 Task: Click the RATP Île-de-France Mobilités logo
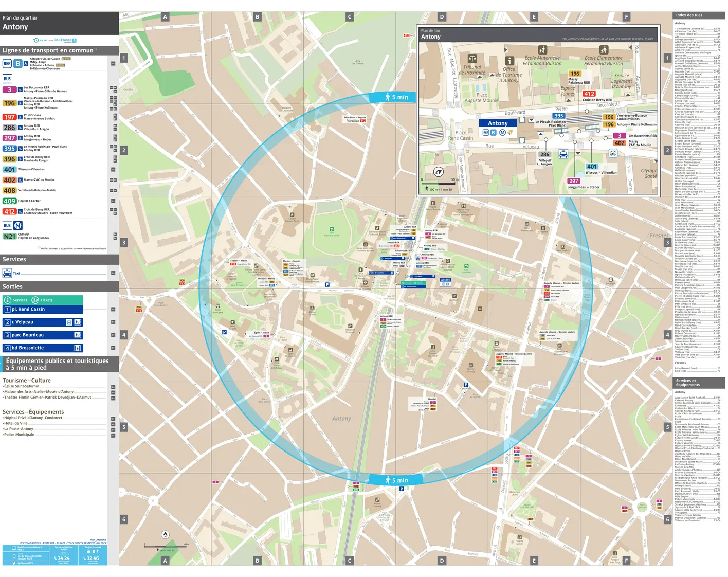(x=55, y=40)
